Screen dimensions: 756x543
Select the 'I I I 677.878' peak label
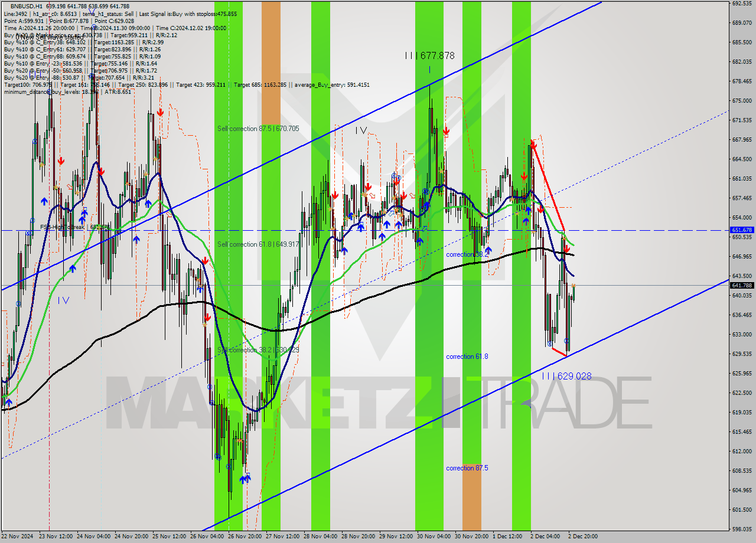[429, 55]
